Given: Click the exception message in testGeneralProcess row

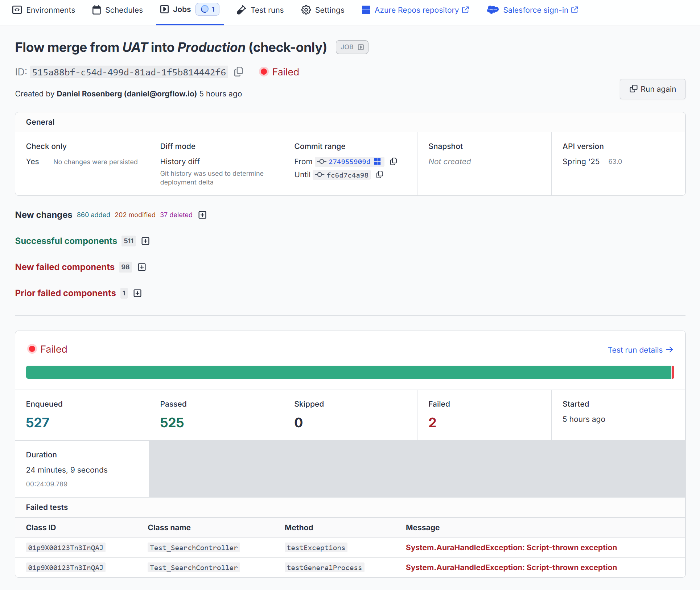Looking at the screenshot, I should coord(511,568).
